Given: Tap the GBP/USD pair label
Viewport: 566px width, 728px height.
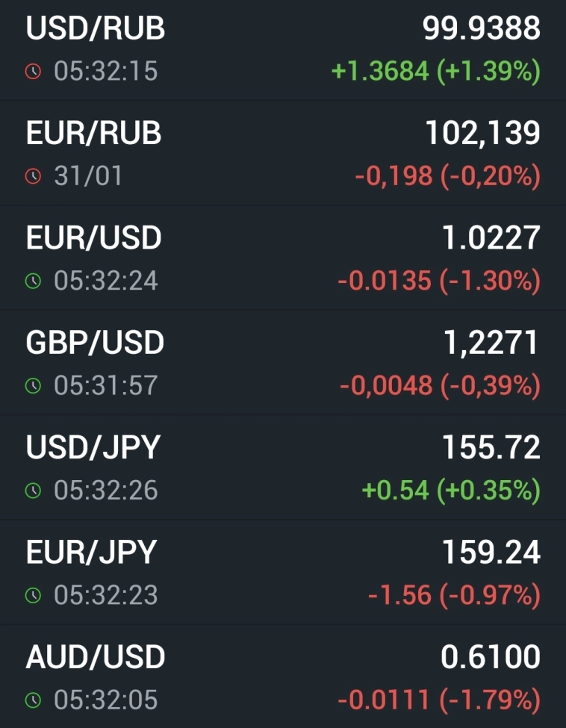Looking at the screenshot, I should [95, 343].
